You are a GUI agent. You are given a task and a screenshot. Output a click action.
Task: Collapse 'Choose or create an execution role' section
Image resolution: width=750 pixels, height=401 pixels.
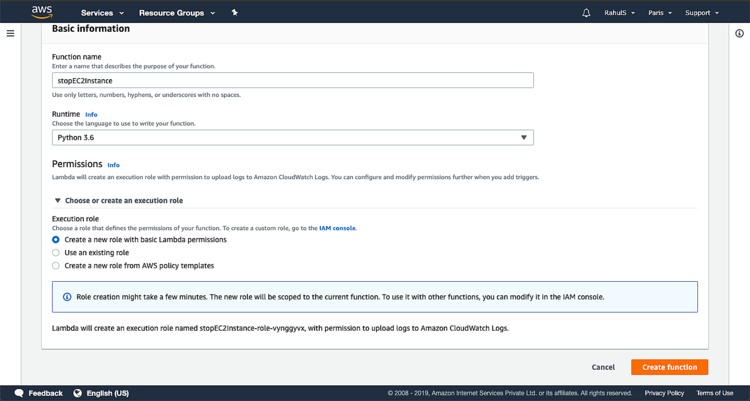coord(58,201)
